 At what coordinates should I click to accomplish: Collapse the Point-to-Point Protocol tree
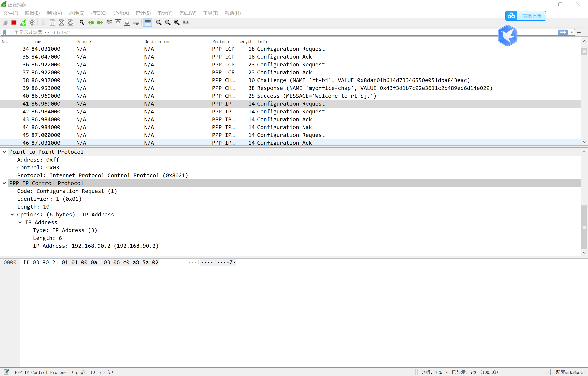4,152
